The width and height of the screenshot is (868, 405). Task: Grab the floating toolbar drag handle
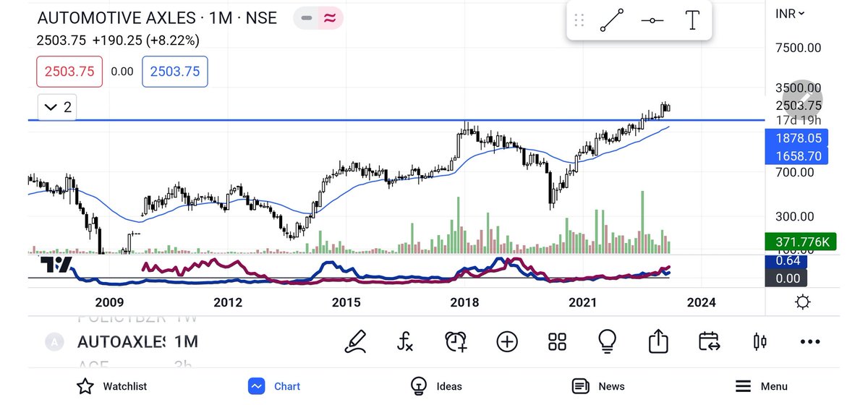(x=579, y=20)
